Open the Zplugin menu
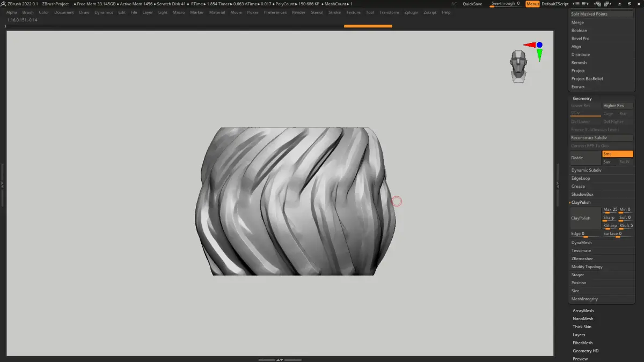Viewport: 644px width, 362px height. [411, 12]
